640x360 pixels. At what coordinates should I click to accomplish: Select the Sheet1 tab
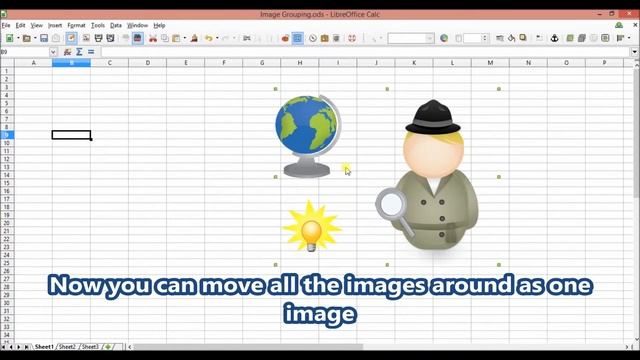44,347
